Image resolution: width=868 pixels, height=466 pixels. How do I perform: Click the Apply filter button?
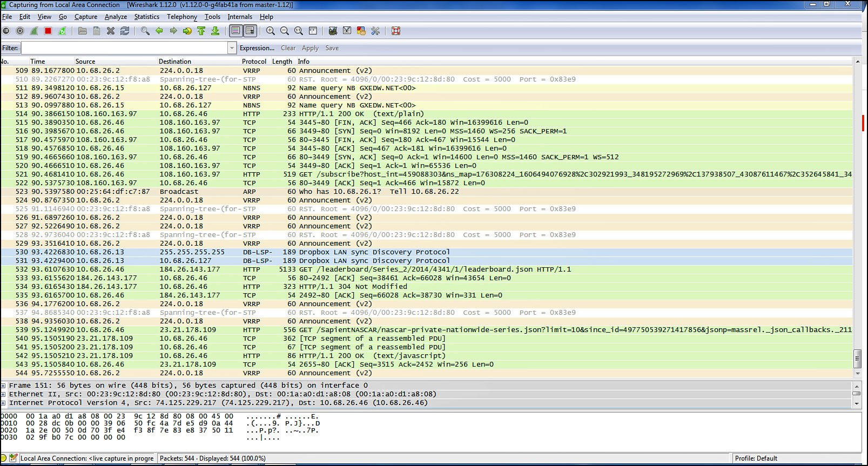coord(310,48)
